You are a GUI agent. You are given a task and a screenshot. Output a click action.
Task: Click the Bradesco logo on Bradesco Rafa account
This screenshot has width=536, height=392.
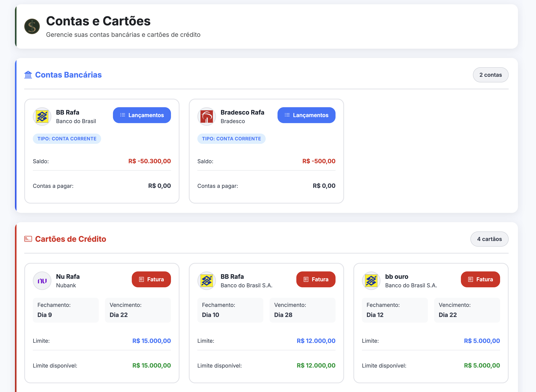207,117
